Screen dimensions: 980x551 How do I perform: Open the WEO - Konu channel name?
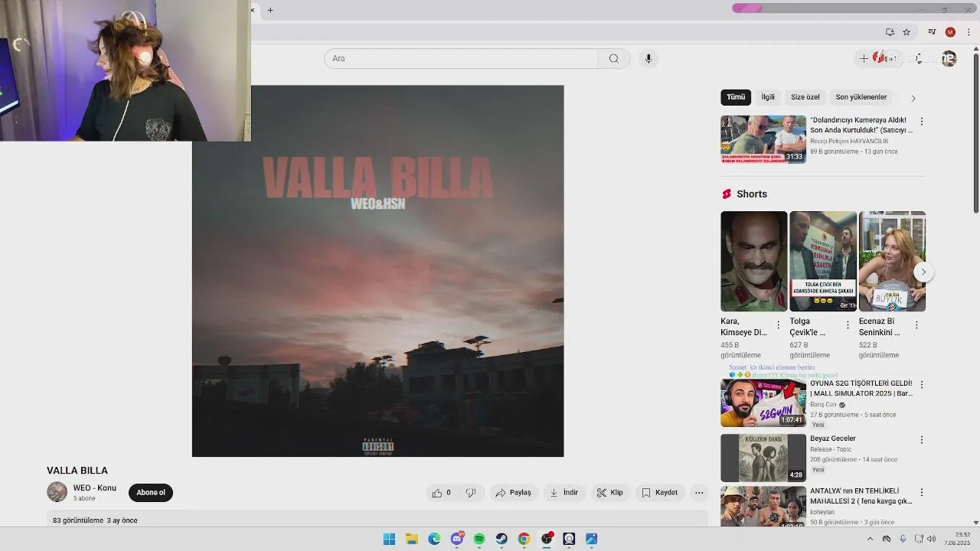[95, 488]
